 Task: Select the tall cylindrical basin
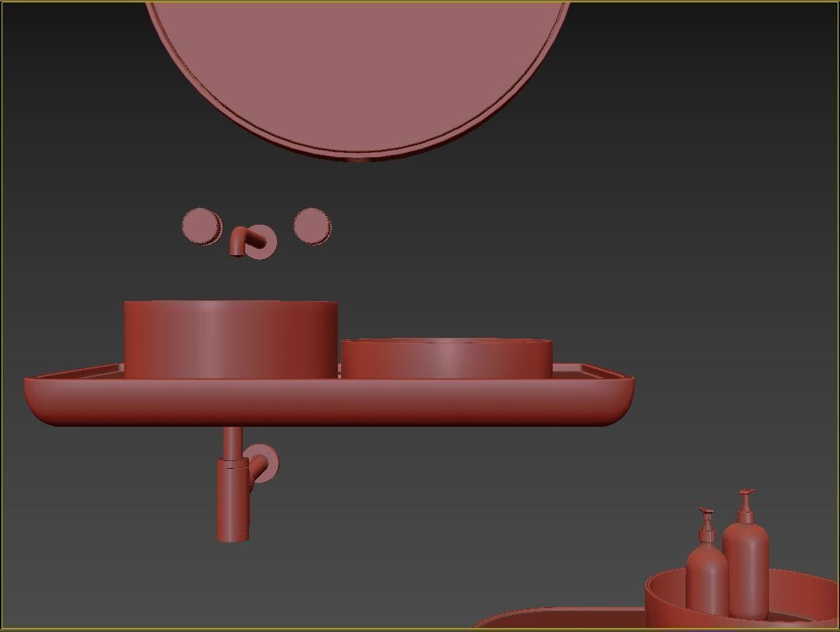point(231,339)
